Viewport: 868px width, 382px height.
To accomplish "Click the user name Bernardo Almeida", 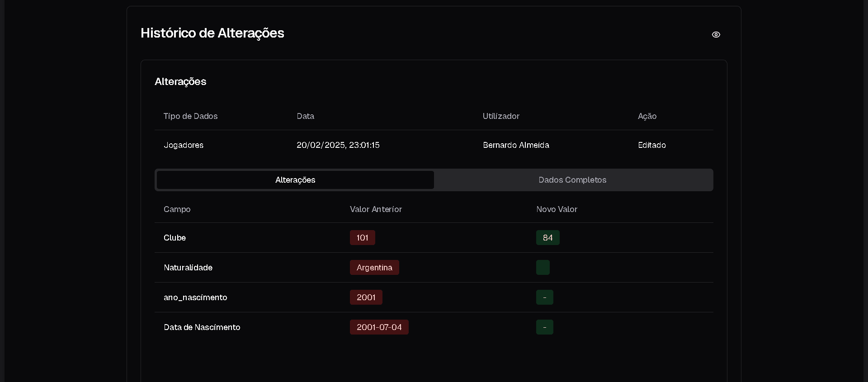I will 516,145.
